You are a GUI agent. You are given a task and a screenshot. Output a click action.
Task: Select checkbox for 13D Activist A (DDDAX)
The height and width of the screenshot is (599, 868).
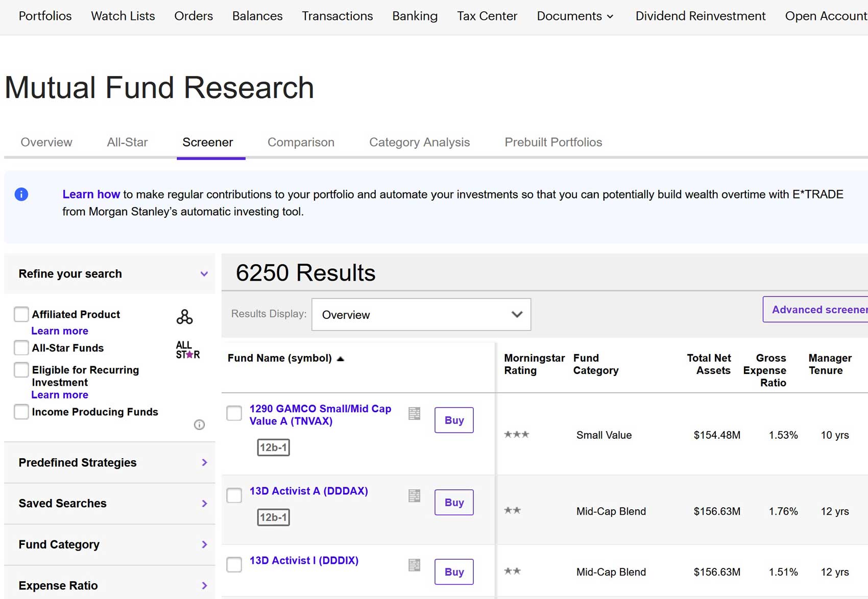(234, 495)
